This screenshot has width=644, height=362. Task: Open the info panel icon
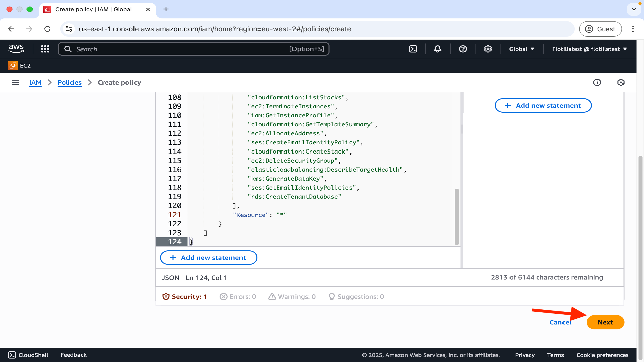tap(597, 82)
